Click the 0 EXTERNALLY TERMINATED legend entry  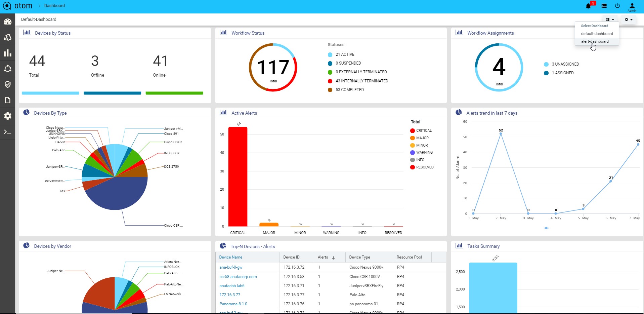click(357, 72)
